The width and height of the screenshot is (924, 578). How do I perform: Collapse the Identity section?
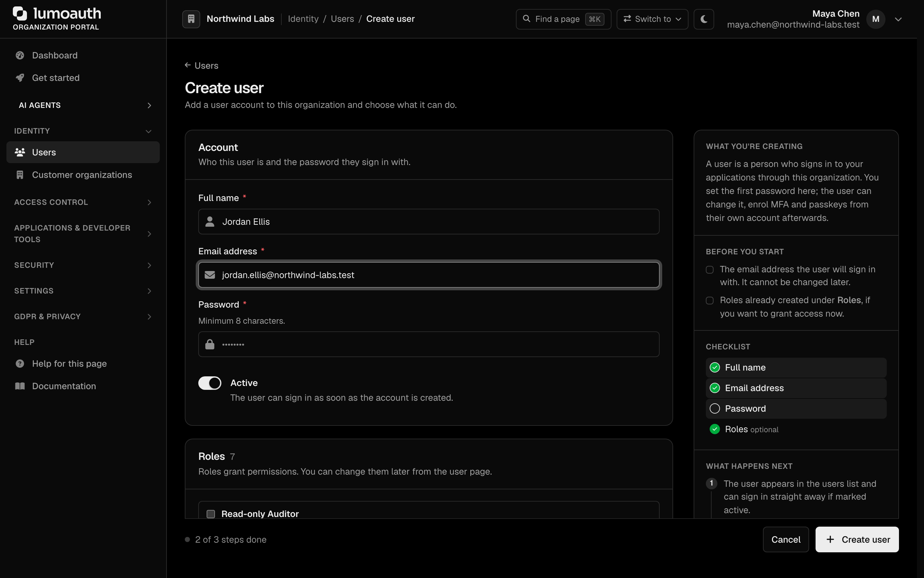coord(83,131)
